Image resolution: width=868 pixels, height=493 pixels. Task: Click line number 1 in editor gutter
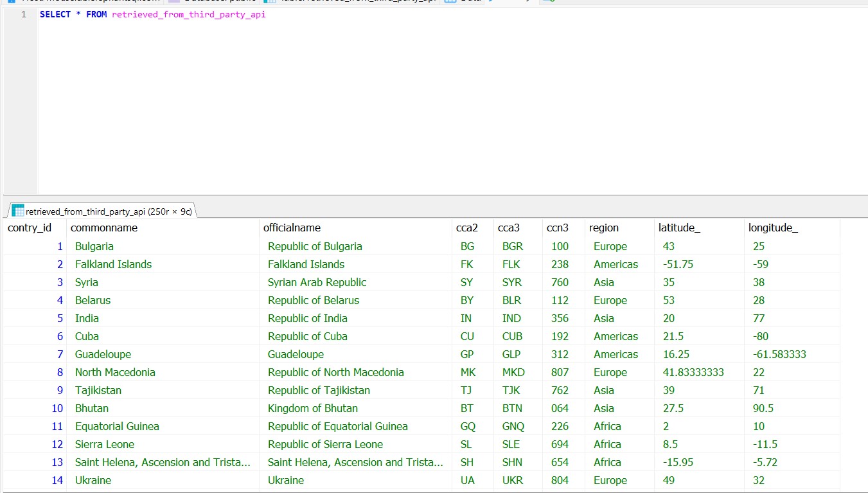[23, 14]
